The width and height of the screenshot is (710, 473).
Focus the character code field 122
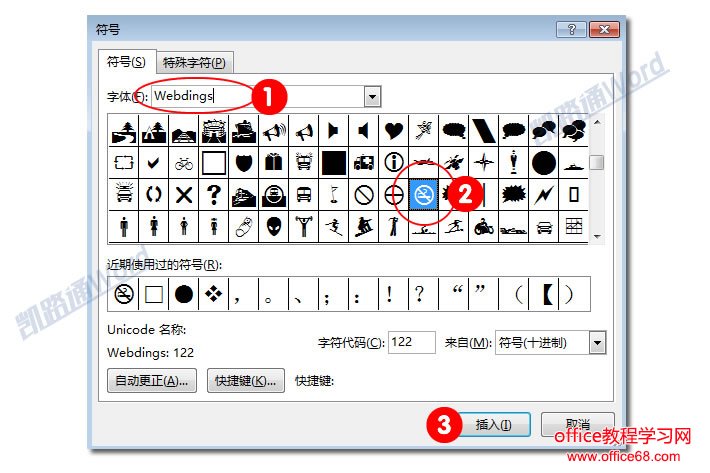(x=412, y=342)
